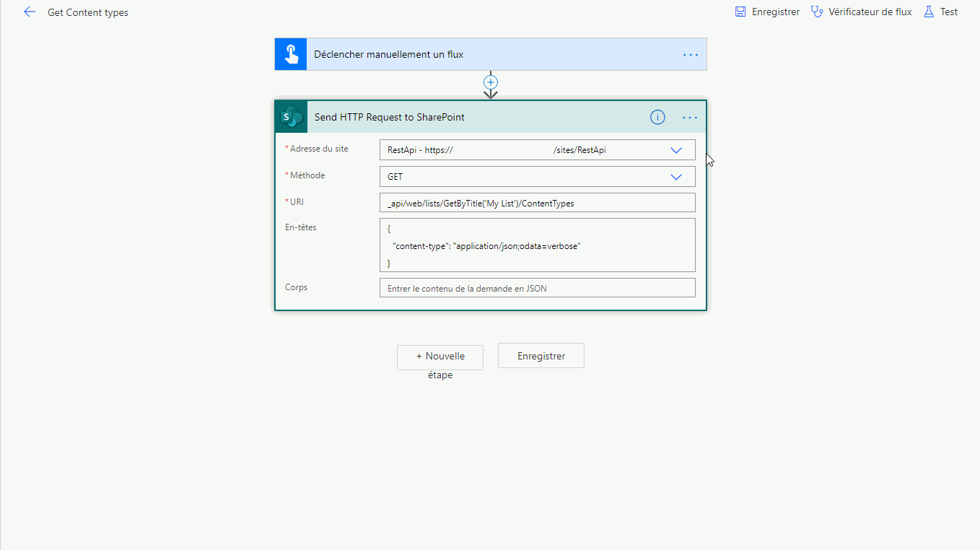The height and width of the screenshot is (550, 980).
Task: Edit the En-têtes headers field
Action: [537, 245]
